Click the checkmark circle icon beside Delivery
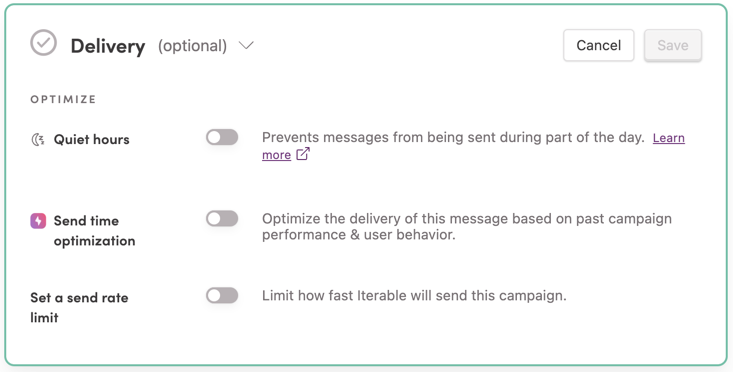Viewport: 733px width, 372px height. [43, 43]
